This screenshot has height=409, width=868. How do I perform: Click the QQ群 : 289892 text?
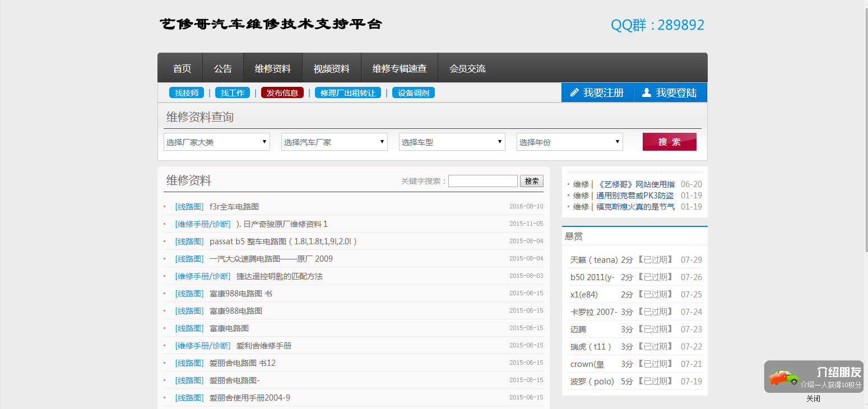coord(657,25)
